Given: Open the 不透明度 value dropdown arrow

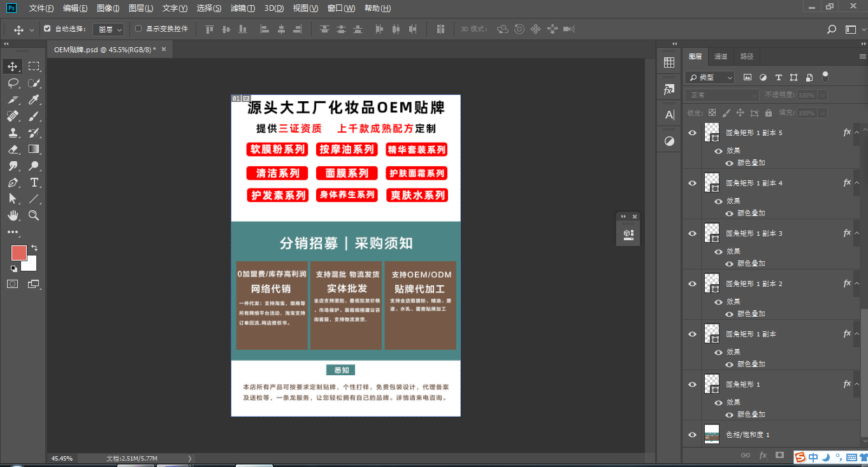Looking at the screenshot, I should [823, 95].
